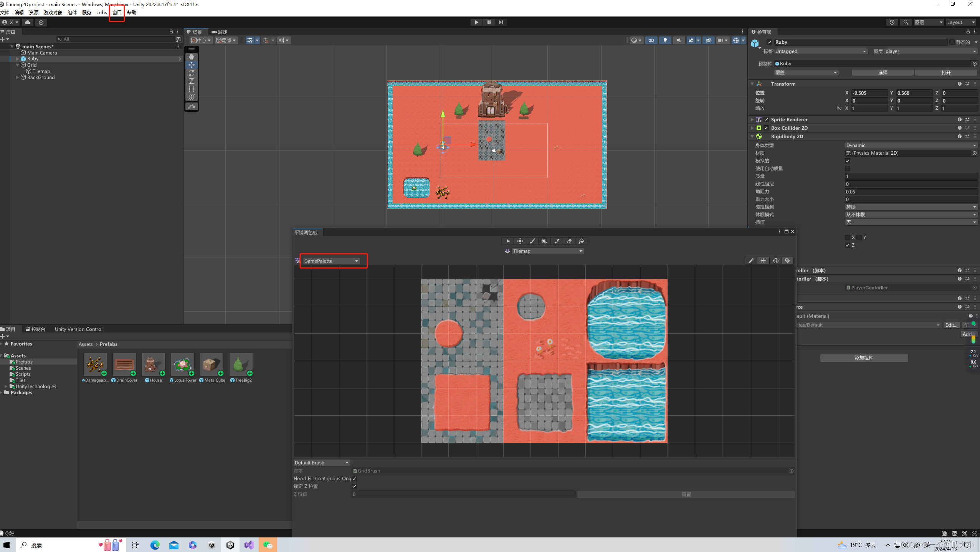Toggle scene lighting bulb icon

click(x=665, y=40)
